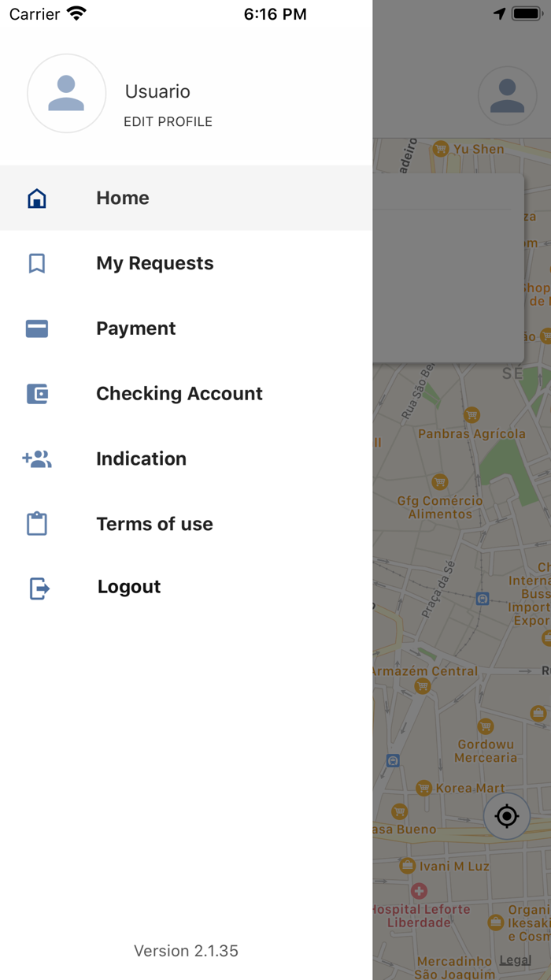
Task: Go to Home menu item
Action: click(x=186, y=198)
